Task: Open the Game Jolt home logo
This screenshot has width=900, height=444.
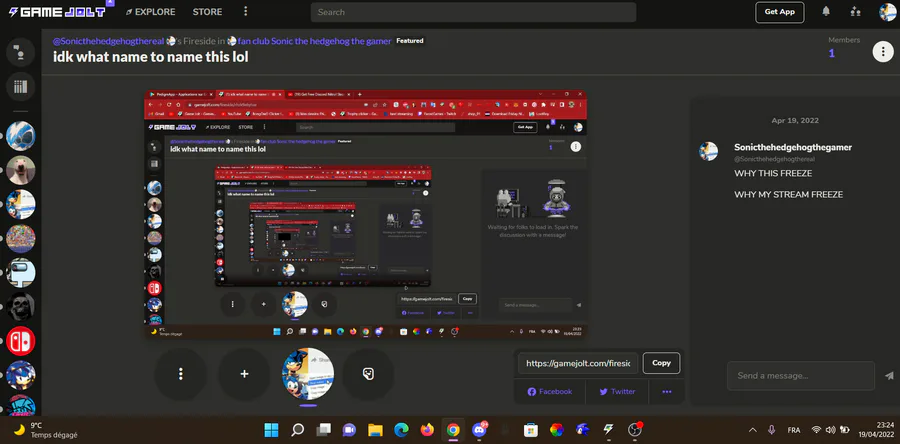Action: click(57, 11)
